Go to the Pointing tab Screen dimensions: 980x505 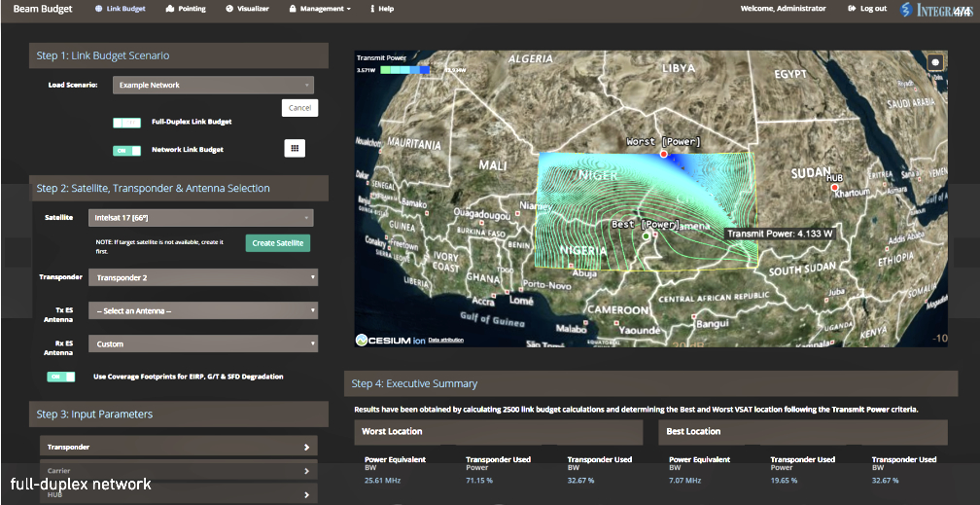tap(186, 9)
